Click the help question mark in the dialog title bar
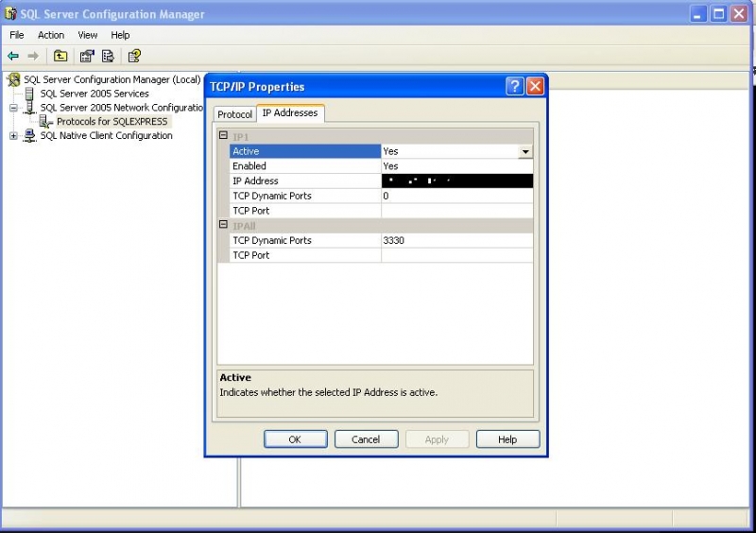The height and width of the screenshot is (533, 756). (x=515, y=87)
